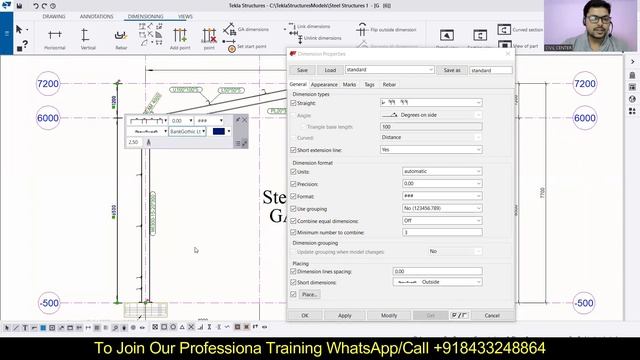Click the blue color swatch on floating toolbar
The image size is (640, 360).
point(219,131)
